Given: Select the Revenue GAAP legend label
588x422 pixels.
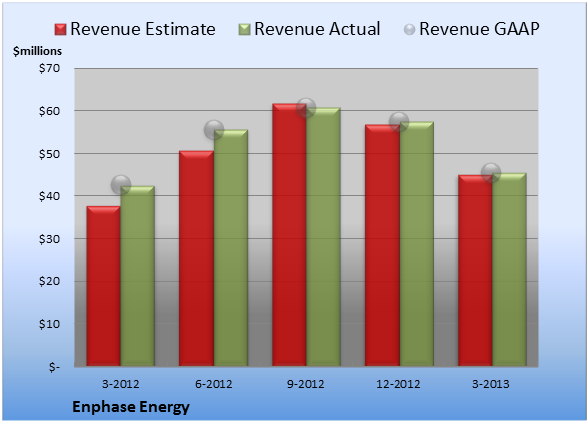Looking at the screenshot, I should tap(480, 29).
